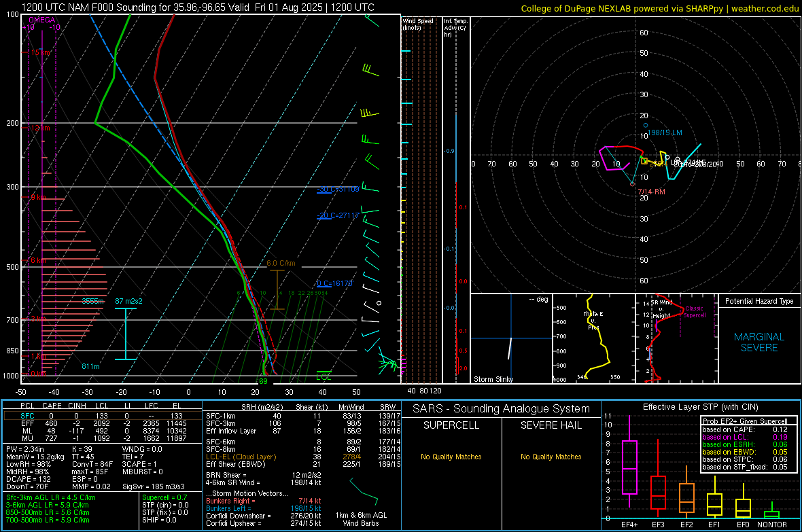Select the magenta 'based on LCL:' probability row
The height and width of the screenshot is (532, 802).
[x=745, y=437]
